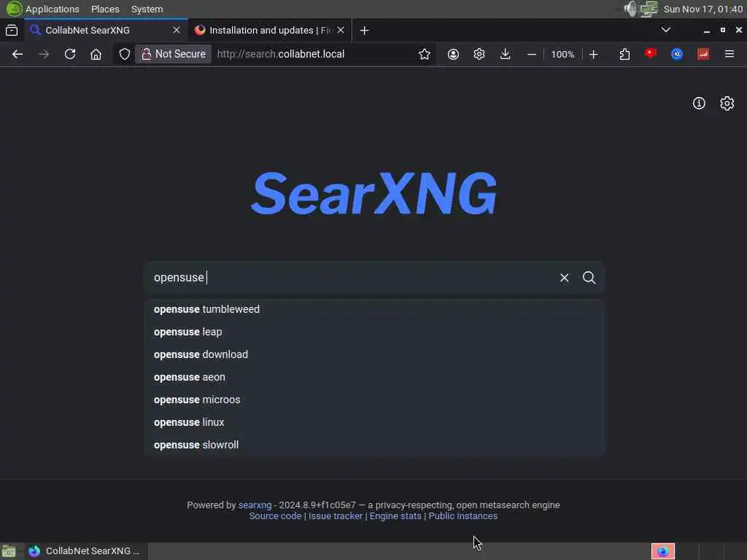Open the tracking protection shield icon
Image resolution: width=747 pixels, height=560 pixels.
tap(124, 54)
